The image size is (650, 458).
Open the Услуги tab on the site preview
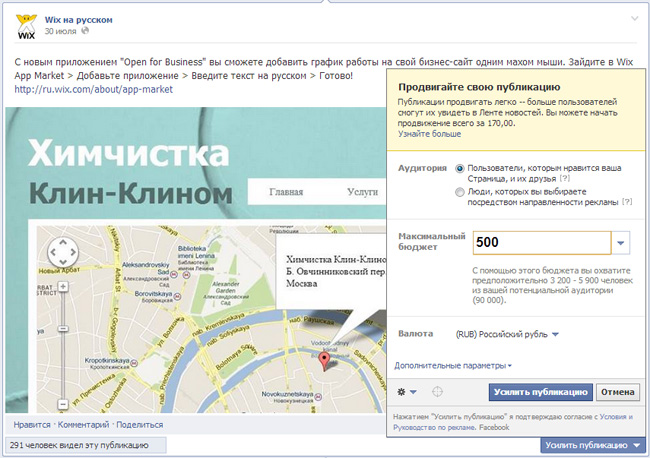[x=362, y=192]
